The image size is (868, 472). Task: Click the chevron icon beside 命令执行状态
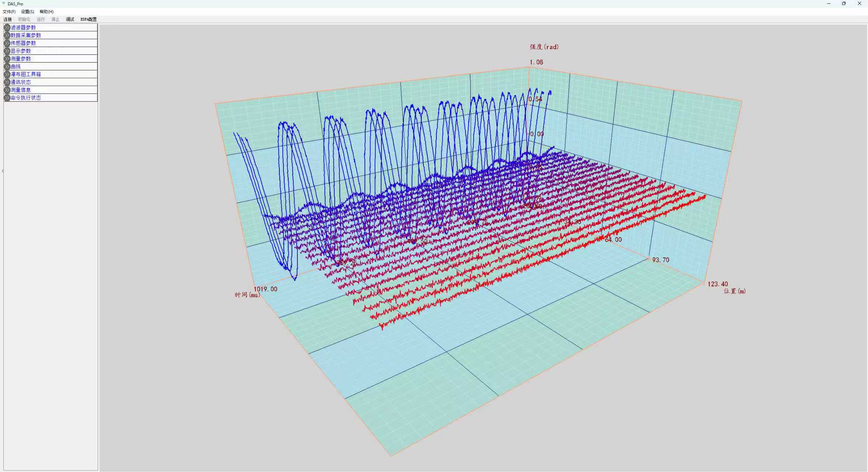(7, 98)
